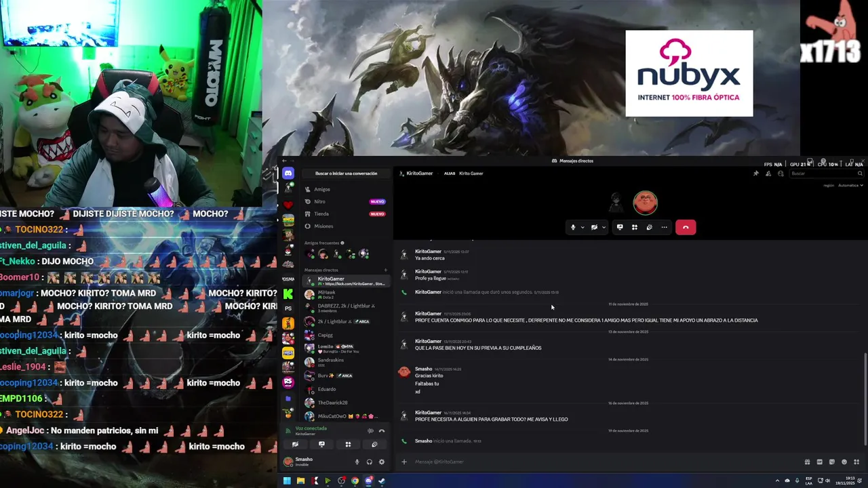Viewport: 868px width, 488px height.
Task: Click the red heart server icon
Action: coord(288,205)
